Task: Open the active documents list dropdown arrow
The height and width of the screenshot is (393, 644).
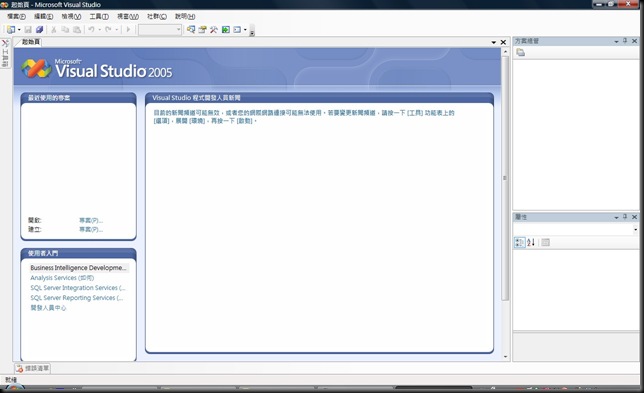Action: tap(494, 42)
